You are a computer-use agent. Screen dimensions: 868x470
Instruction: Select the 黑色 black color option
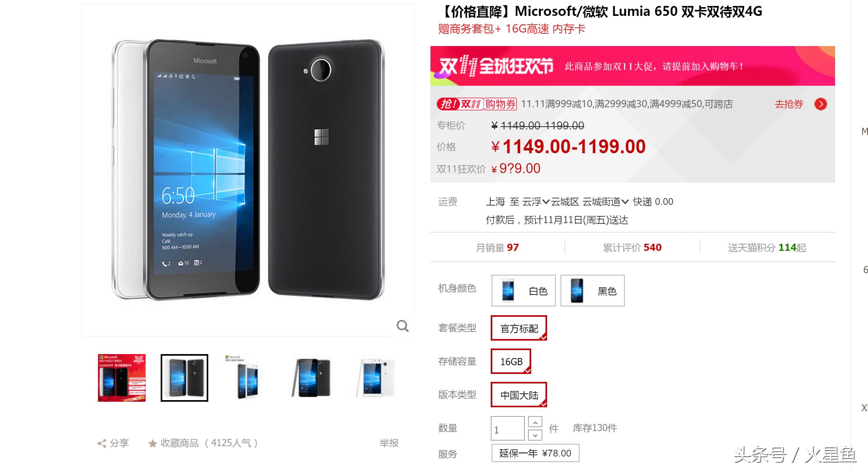592,291
